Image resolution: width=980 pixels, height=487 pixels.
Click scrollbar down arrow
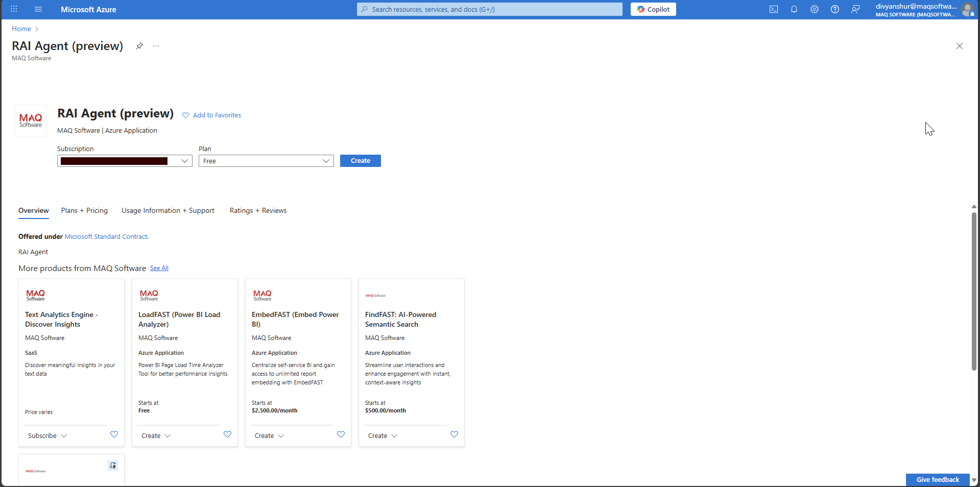(974, 480)
